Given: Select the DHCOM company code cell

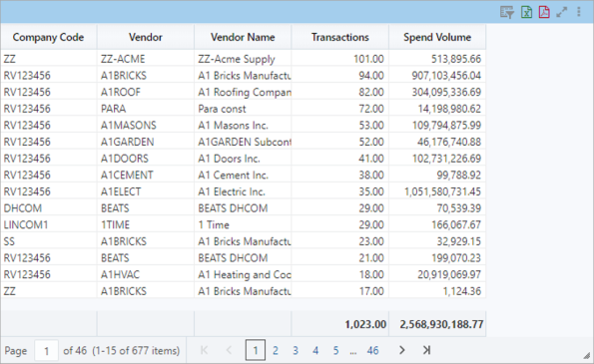Looking at the screenshot, I should (x=49, y=208).
